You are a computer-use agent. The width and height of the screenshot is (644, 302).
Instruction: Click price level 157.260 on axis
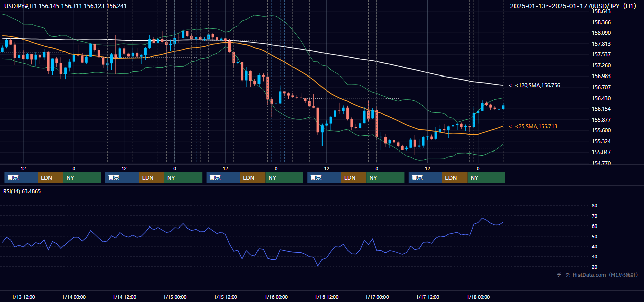pyautogui.click(x=601, y=65)
